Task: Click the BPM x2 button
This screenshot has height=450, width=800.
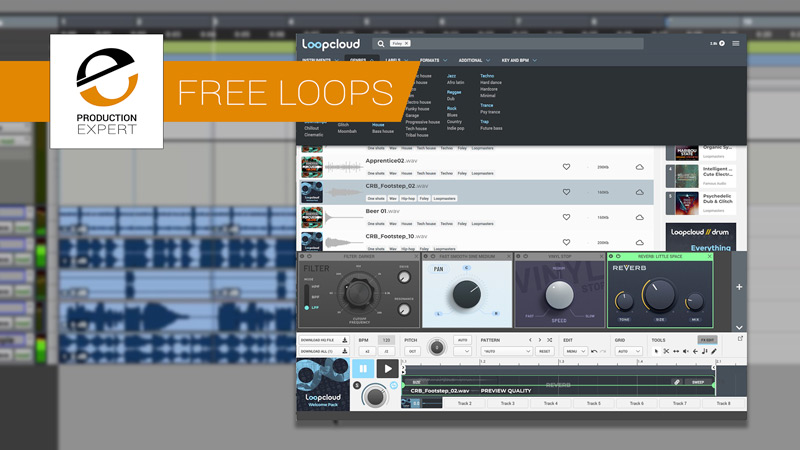Action: click(367, 351)
